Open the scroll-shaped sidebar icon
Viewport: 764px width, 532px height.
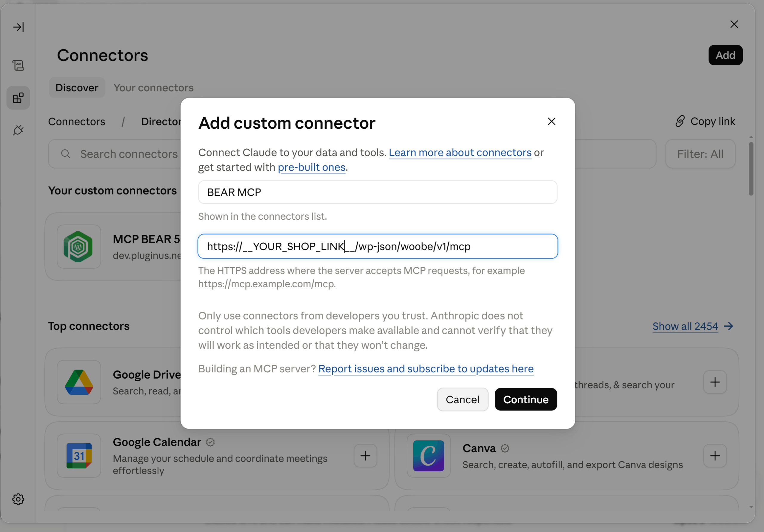click(x=18, y=65)
